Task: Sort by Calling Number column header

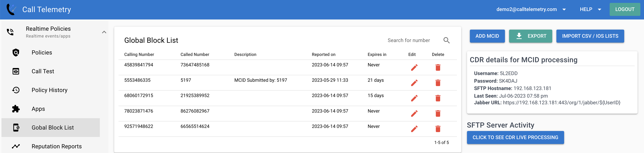Action: pos(139,54)
